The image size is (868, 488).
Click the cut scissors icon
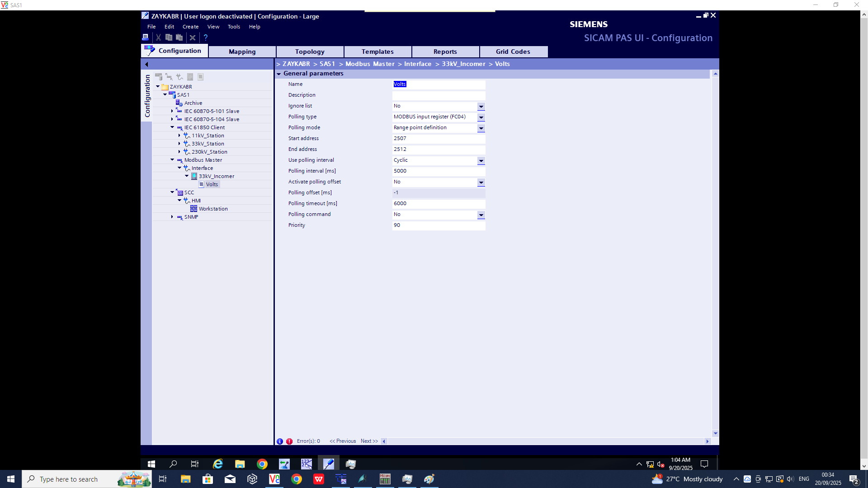pos(158,38)
